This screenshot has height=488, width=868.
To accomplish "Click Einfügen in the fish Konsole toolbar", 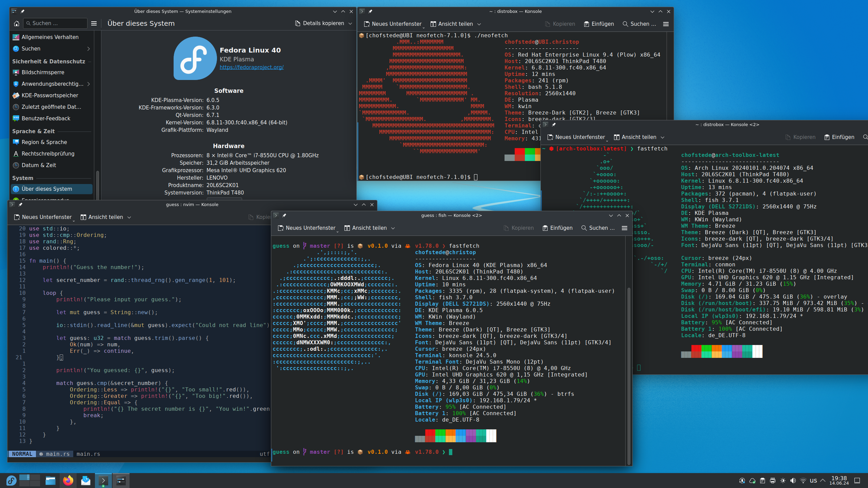I will tap(557, 228).
